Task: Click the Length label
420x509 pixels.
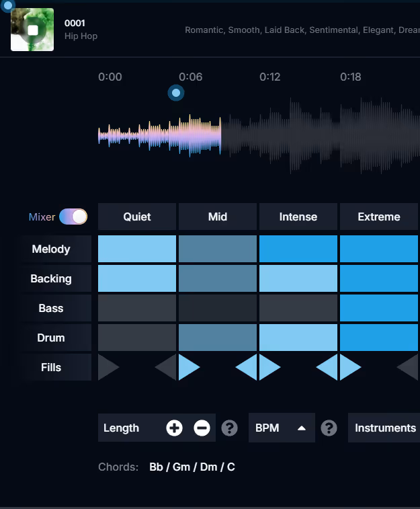Action: pyautogui.click(x=121, y=428)
